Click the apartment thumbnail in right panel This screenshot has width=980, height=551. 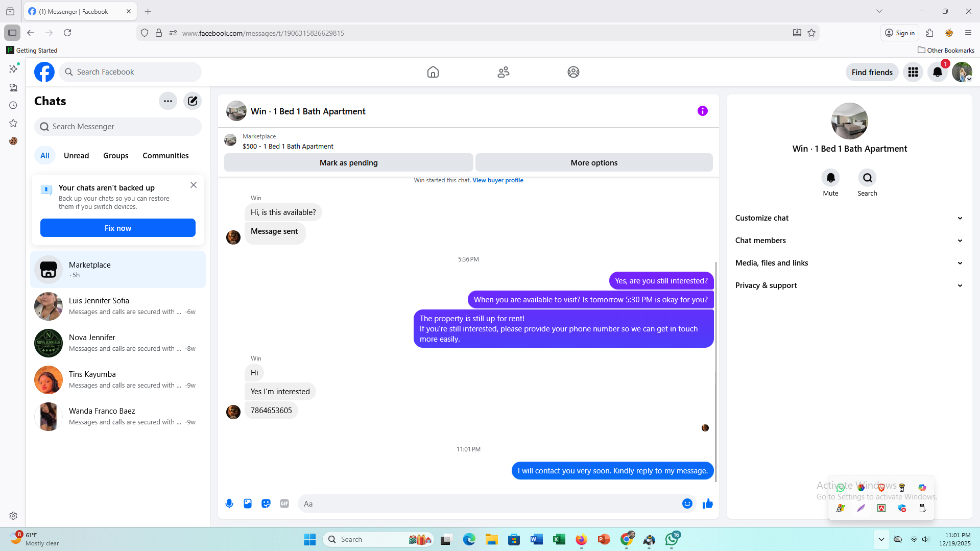849,121
